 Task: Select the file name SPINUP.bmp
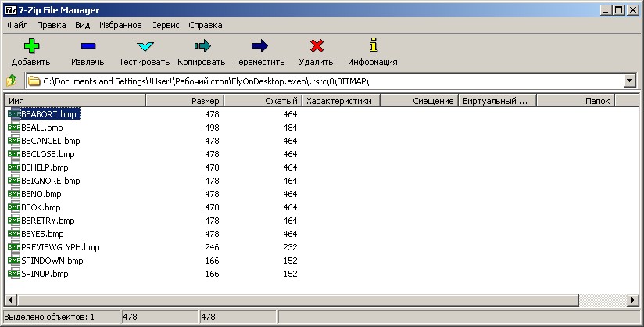(x=45, y=274)
